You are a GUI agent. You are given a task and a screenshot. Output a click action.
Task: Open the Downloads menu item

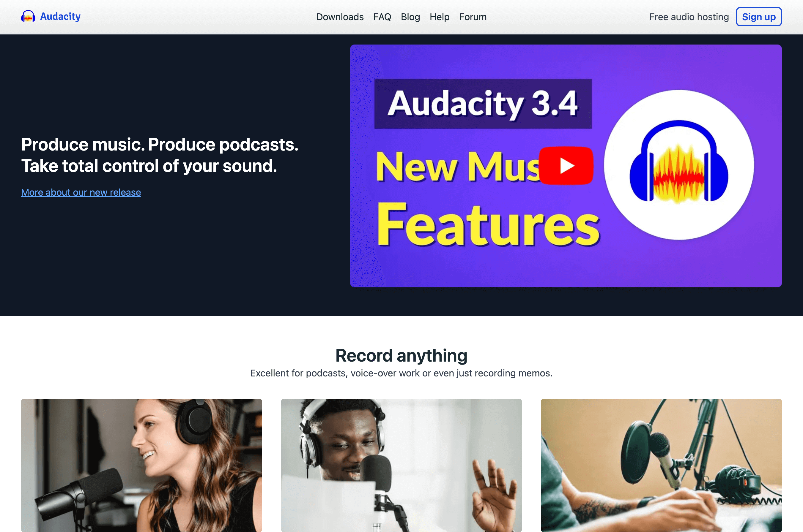pyautogui.click(x=340, y=17)
